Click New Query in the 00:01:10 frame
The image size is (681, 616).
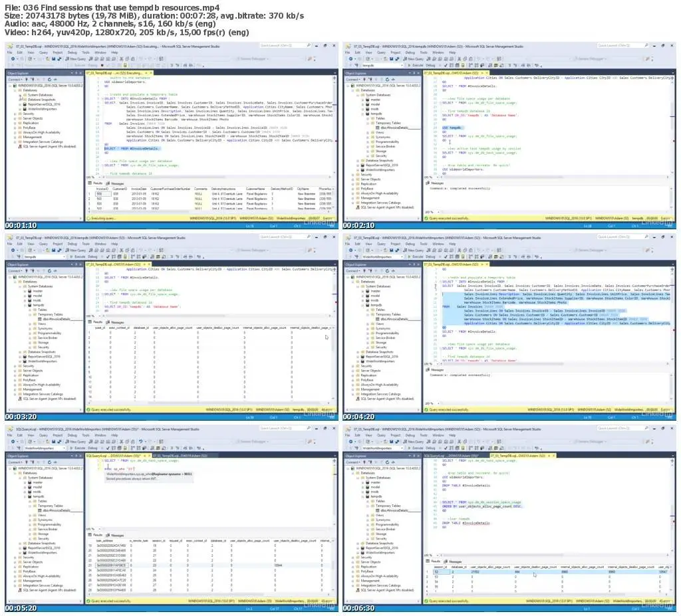[x=76, y=58]
